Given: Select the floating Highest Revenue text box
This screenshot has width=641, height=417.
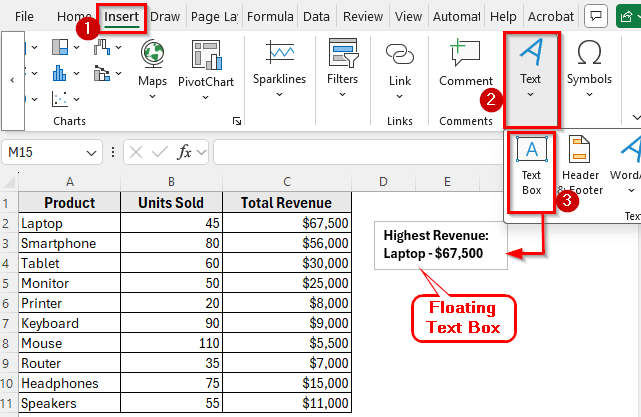Looking at the screenshot, I should (x=439, y=244).
